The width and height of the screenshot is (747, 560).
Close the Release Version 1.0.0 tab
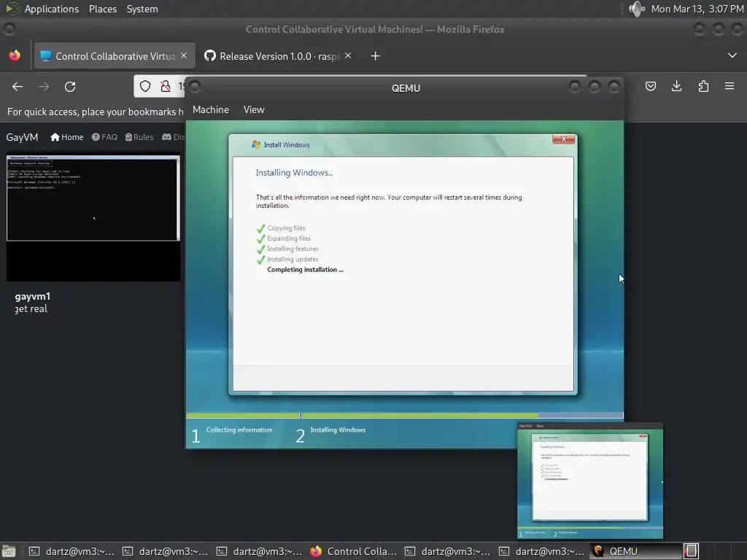(348, 55)
